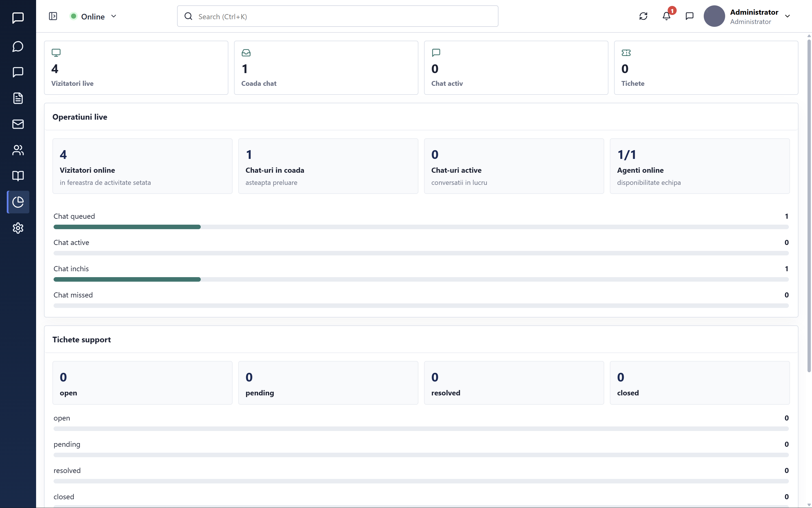
Task: Click the open tickets tile
Action: pos(142,383)
